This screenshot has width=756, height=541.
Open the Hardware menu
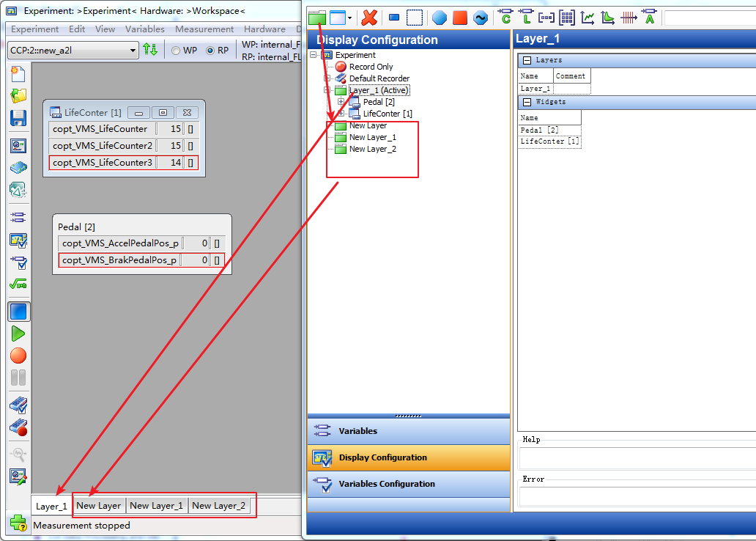(x=264, y=29)
